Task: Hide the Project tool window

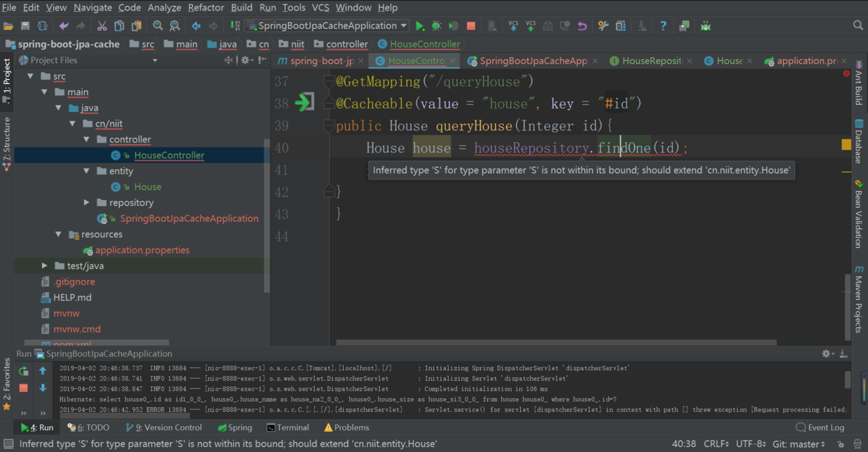Action: (262, 61)
